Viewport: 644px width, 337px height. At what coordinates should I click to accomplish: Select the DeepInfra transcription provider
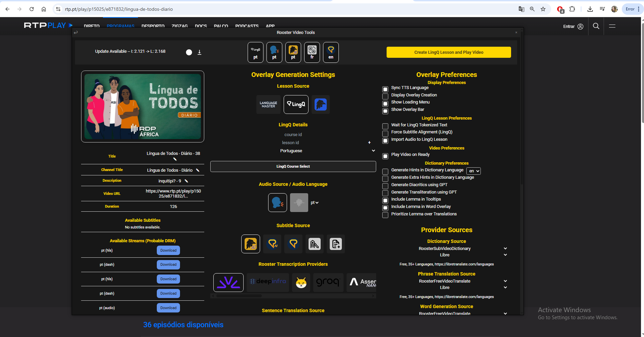coord(268,282)
